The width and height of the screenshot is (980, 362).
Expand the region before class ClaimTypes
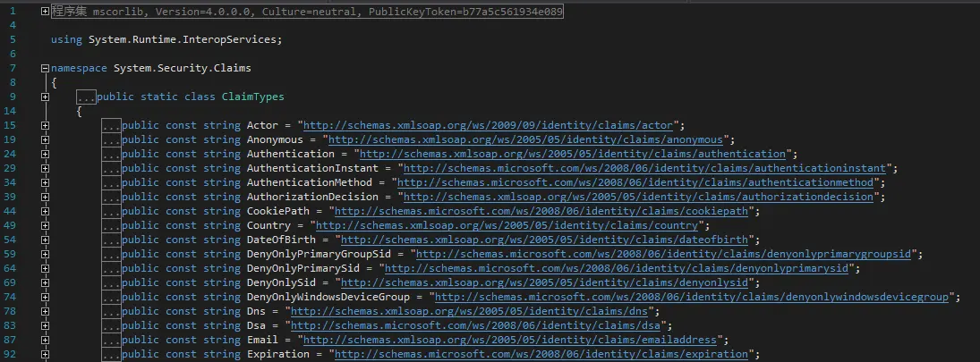click(x=45, y=97)
